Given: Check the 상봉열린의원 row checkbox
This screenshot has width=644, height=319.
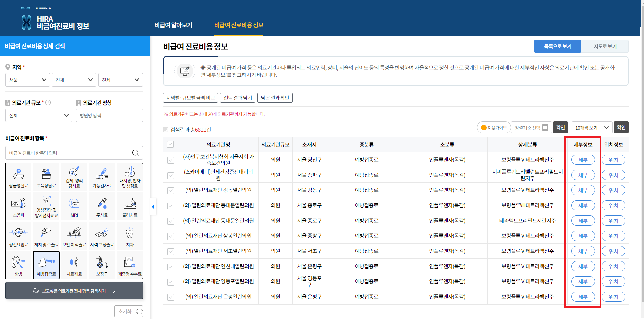Looking at the screenshot, I should 171,236.
